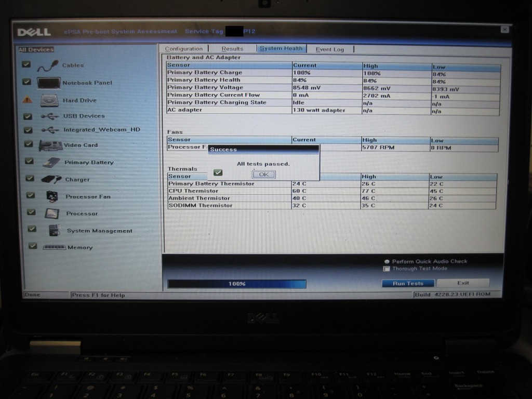Click the All Devices header
The image size is (532, 399).
click(x=36, y=49)
